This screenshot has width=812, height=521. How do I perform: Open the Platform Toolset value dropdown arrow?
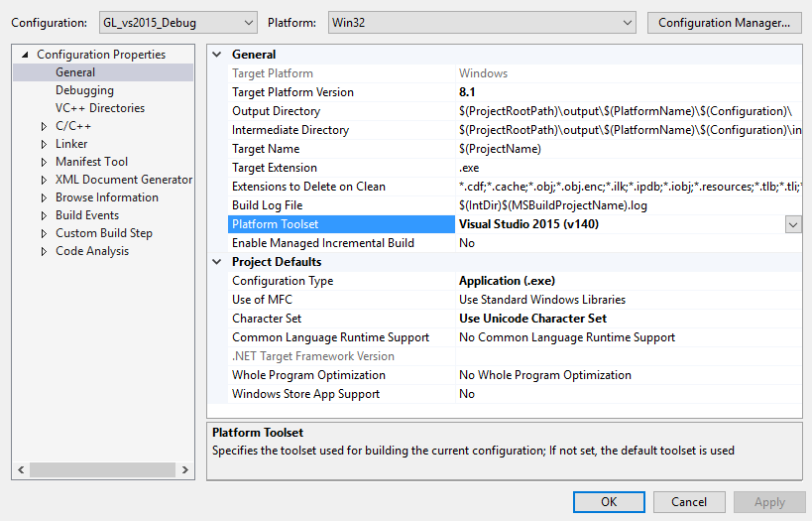793,224
